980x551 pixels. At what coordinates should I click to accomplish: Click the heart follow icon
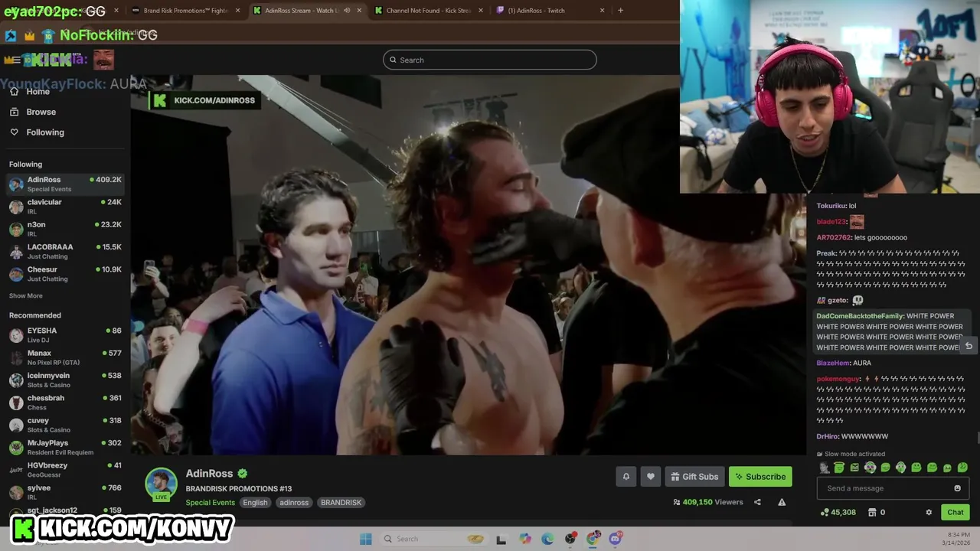click(x=650, y=477)
